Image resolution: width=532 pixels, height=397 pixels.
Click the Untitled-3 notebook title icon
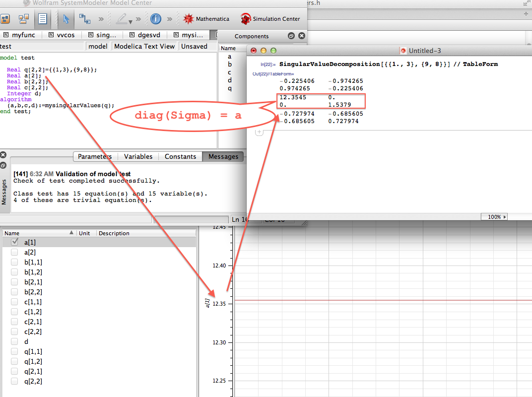click(x=403, y=51)
